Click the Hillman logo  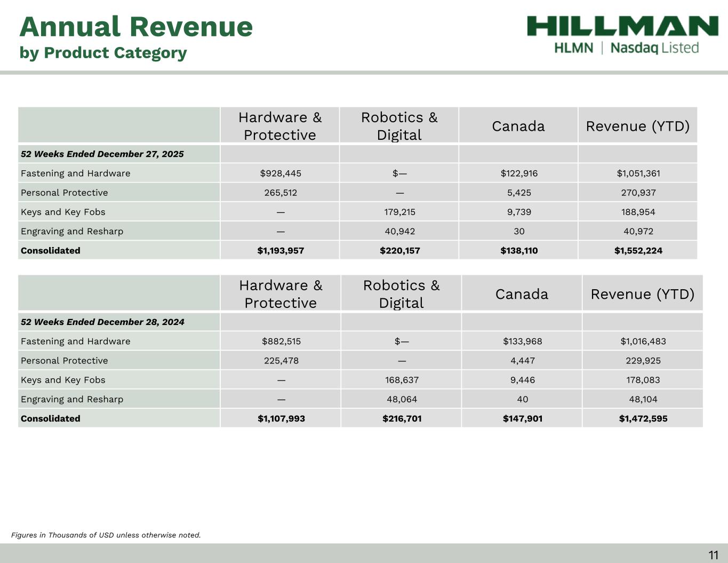(x=622, y=26)
